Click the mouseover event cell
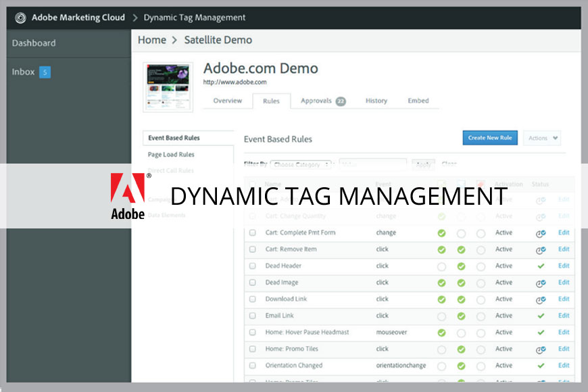Image resolution: width=588 pixels, height=392 pixels. pos(391,333)
